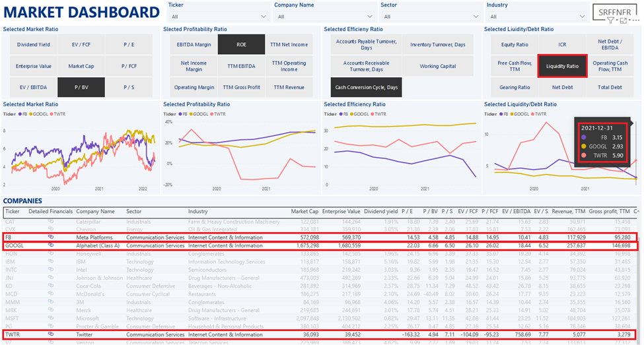This screenshot has width=644, height=345.
Task: Click the focus mode icon beside the filter
Action: coord(622,21)
